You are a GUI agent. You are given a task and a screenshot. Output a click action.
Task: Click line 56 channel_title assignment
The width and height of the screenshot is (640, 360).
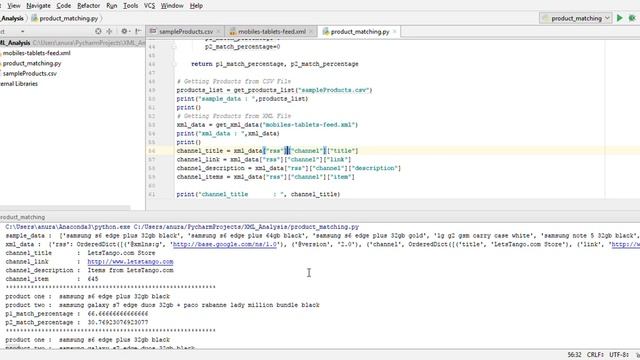click(267, 151)
